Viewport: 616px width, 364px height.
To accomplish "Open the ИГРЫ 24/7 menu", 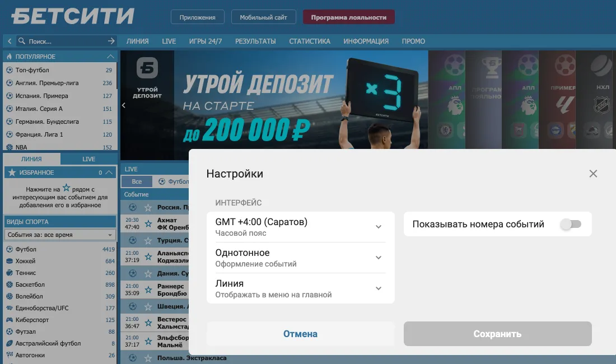I will pos(206,41).
